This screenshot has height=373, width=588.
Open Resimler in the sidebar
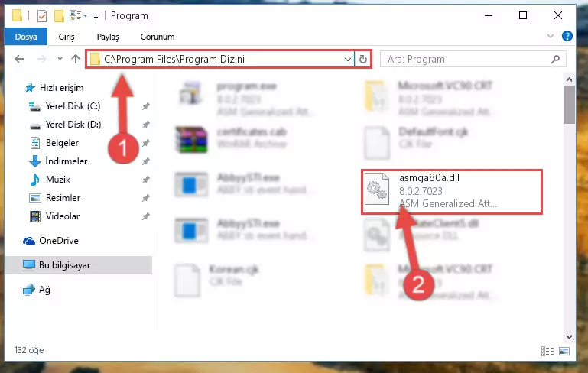55,198
